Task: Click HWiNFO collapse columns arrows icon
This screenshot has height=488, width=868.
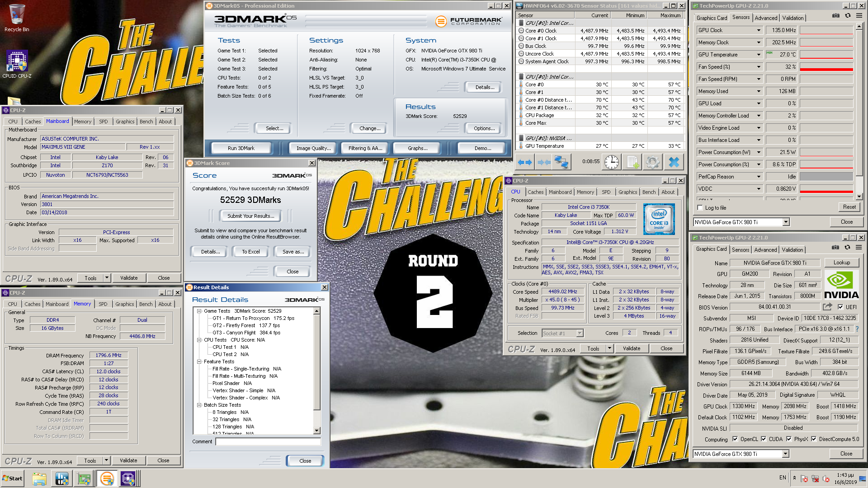Action: click(x=543, y=162)
